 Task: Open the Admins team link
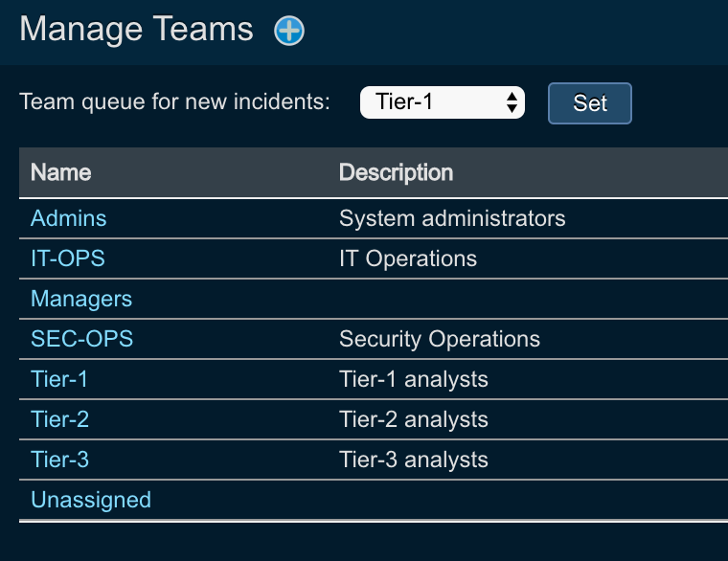coord(68,218)
